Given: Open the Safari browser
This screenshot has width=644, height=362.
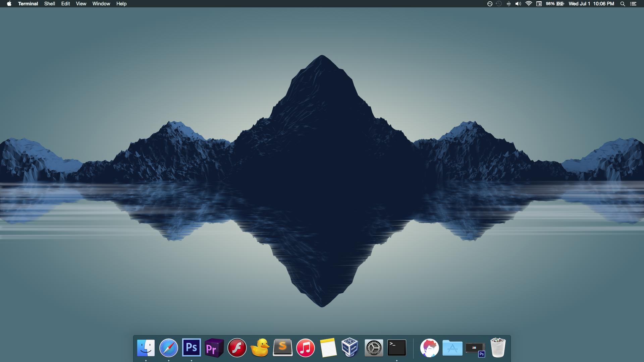Looking at the screenshot, I should tap(168, 348).
